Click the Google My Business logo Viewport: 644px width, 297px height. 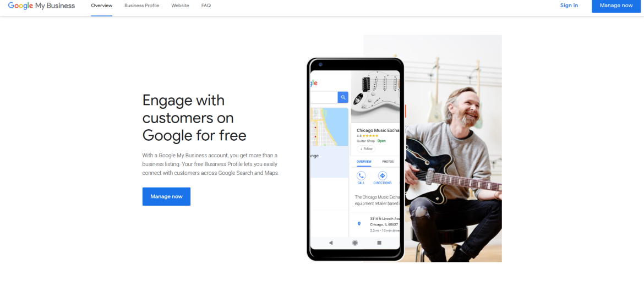(x=41, y=5)
